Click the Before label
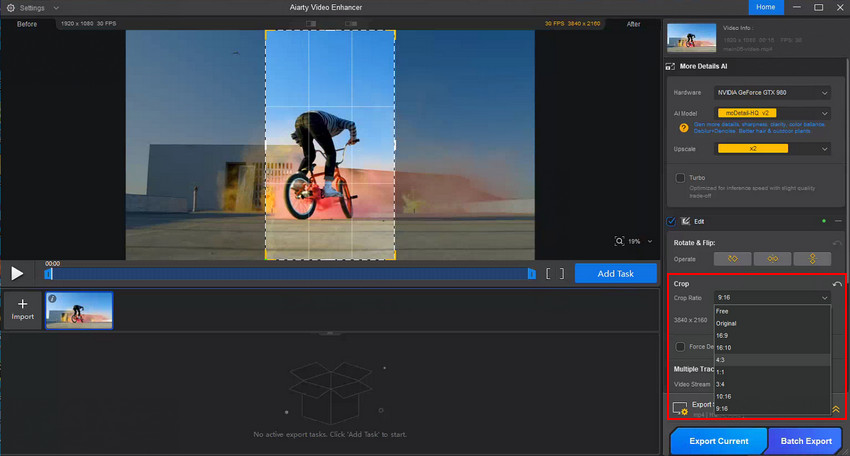Screen dimensions: 850x456 [x=27, y=24]
